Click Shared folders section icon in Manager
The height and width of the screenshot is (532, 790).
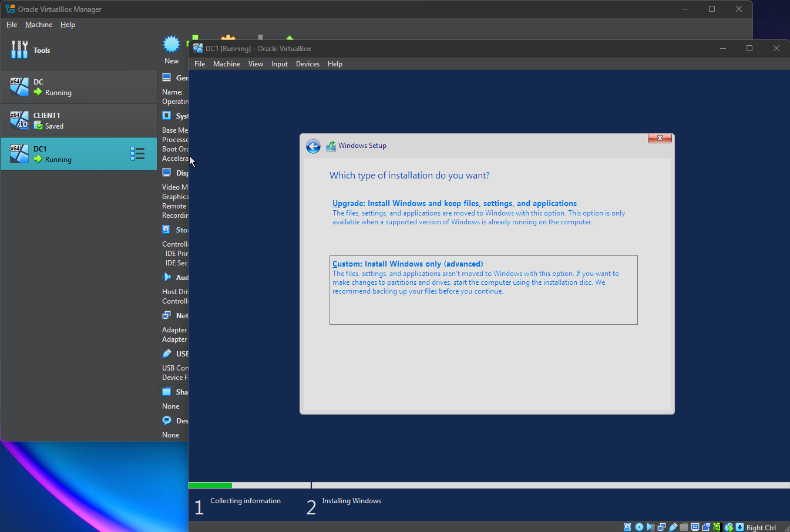166,392
